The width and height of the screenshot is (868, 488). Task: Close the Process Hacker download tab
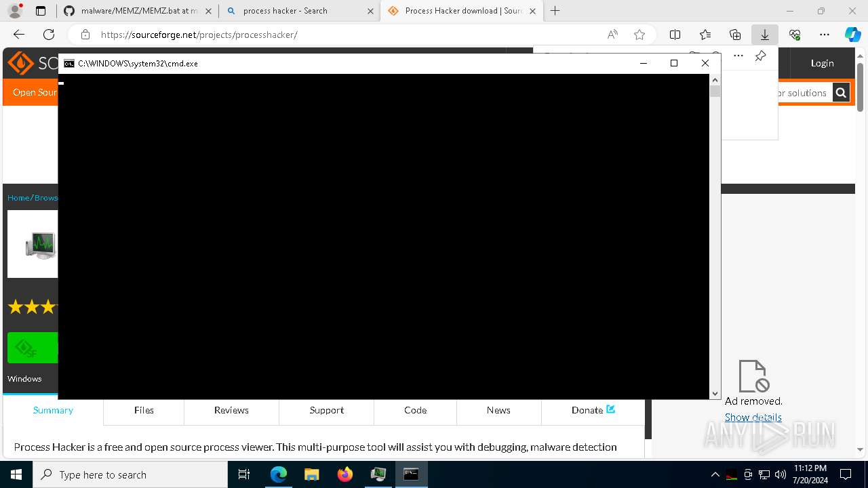point(532,11)
